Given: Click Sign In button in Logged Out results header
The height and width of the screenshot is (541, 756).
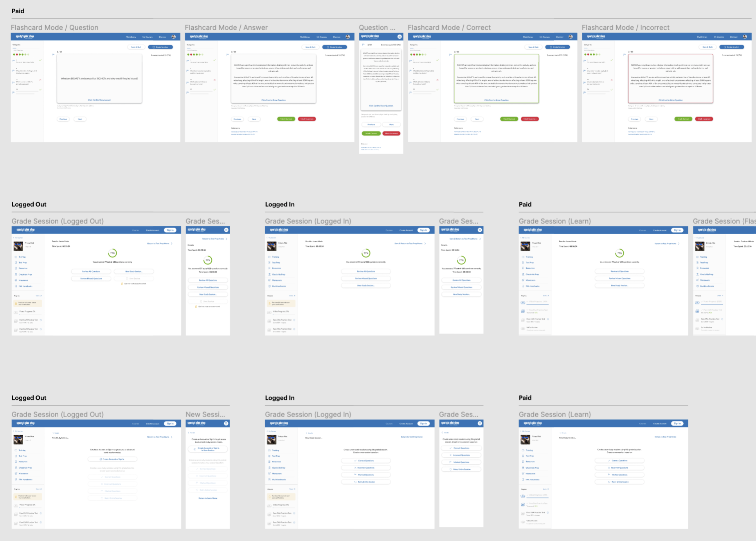Looking at the screenshot, I should click(x=170, y=230).
